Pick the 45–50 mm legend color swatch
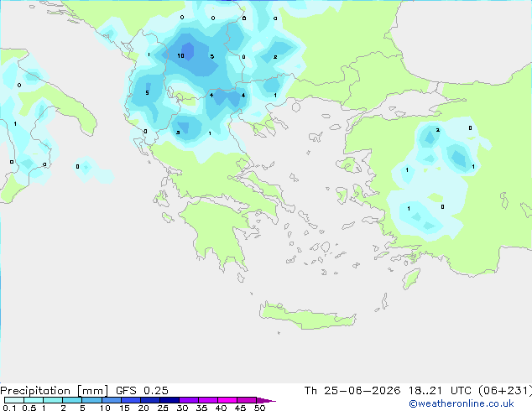532x411 pixels. pos(247,400)
